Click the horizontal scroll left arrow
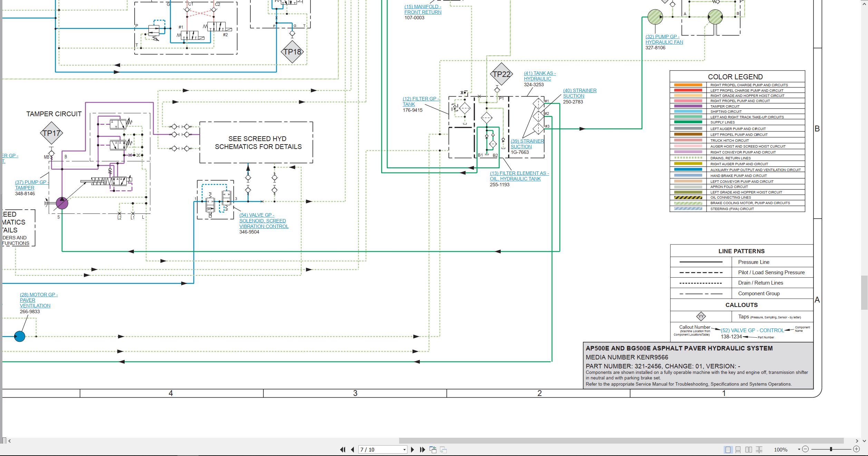Screen dimensions: 868x456 coord(10,441)
